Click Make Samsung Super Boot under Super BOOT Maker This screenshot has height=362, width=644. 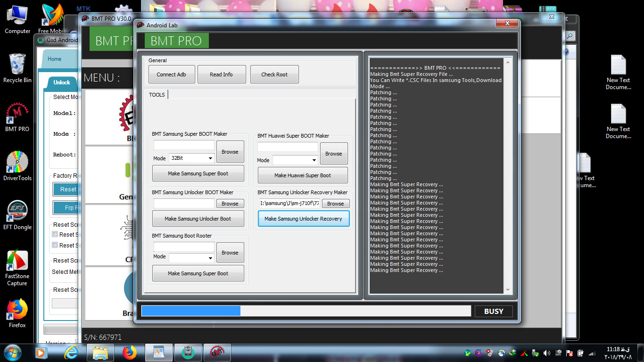[x=198, y=173]
